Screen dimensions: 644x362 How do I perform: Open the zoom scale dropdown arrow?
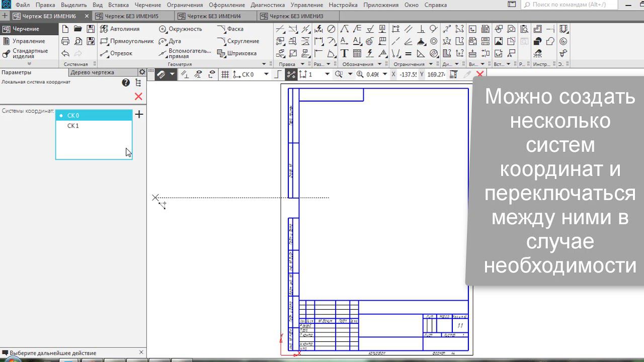pyautogui.click(x=385, y=74)
